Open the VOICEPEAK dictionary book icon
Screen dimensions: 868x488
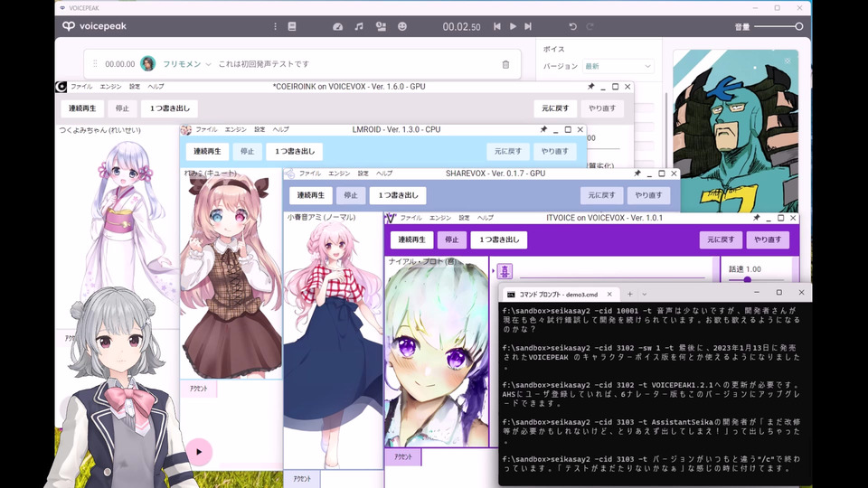(x=292, y=26)
